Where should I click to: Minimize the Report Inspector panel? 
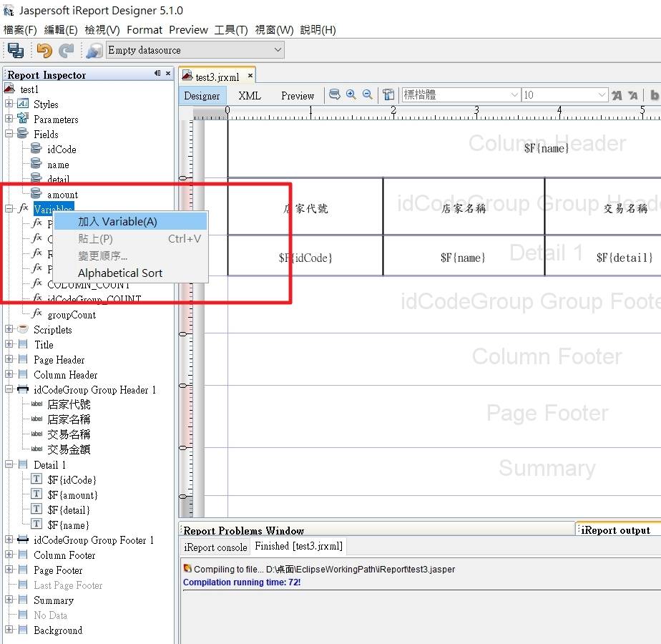[x=157, y=74]
